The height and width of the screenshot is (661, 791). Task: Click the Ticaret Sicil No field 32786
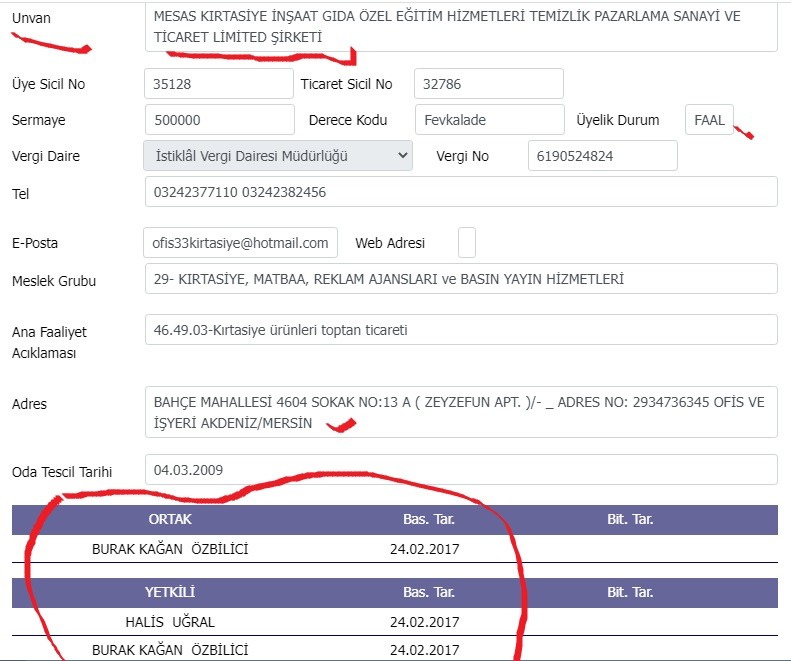pos(489,84)
